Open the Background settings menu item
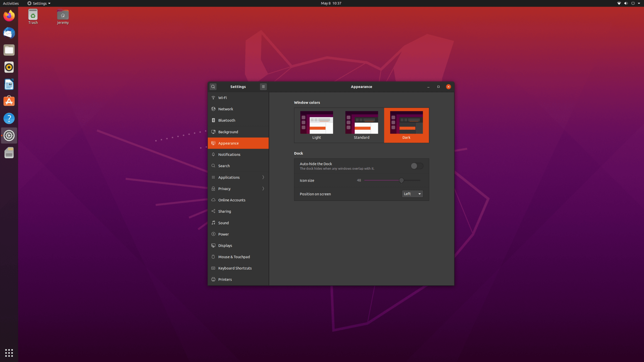 [238, 131]
